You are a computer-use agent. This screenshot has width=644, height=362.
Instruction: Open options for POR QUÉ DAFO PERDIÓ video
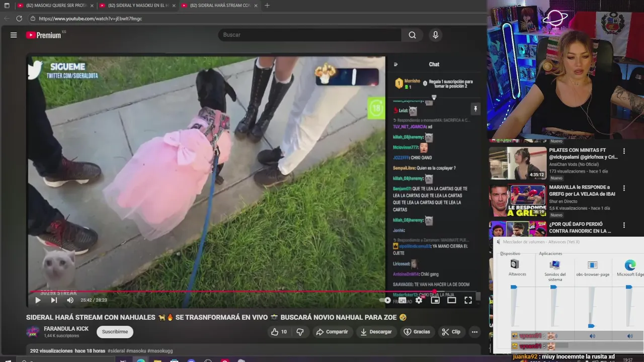click(x=624, y=225)
